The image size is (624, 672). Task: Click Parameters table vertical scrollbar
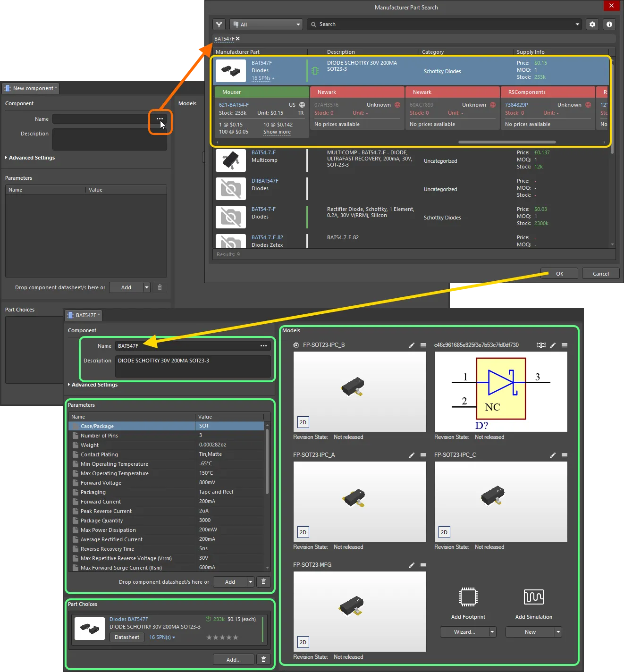(267, 461)
